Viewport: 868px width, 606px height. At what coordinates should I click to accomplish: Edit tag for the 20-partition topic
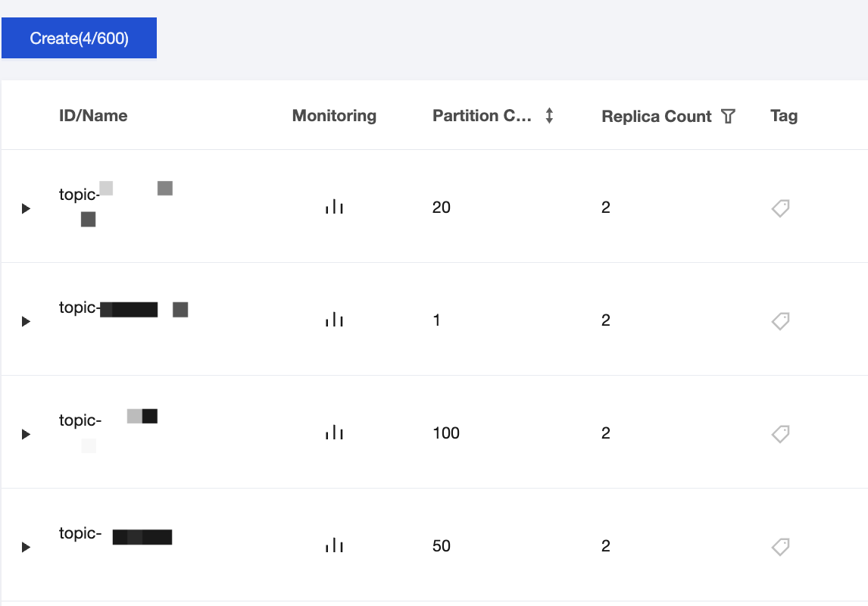point(781,208)
